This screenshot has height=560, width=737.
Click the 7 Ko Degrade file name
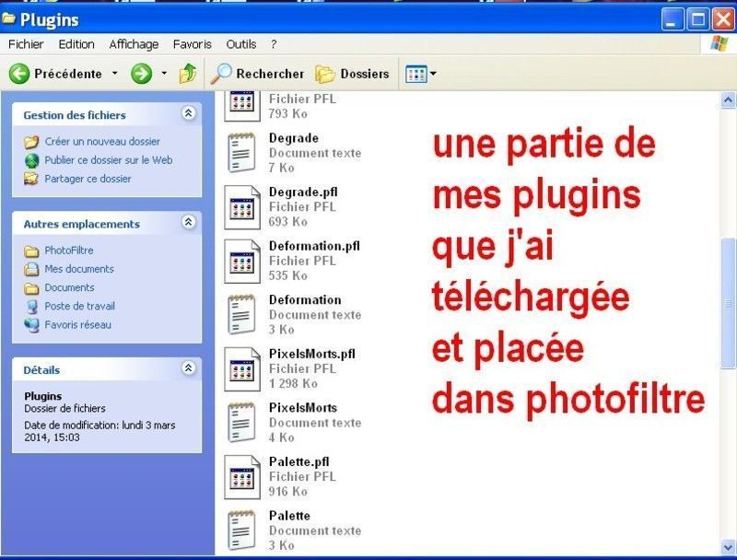coord(293,138)
